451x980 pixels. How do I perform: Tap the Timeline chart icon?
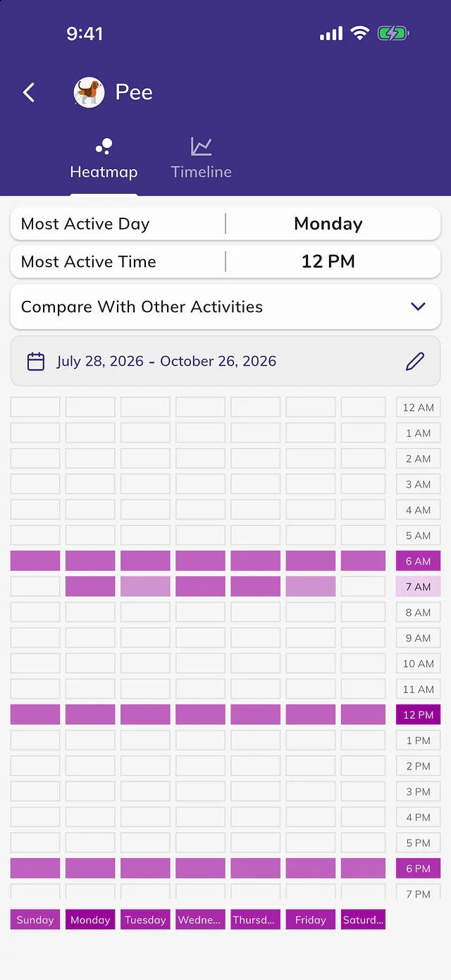click(202, 147)
